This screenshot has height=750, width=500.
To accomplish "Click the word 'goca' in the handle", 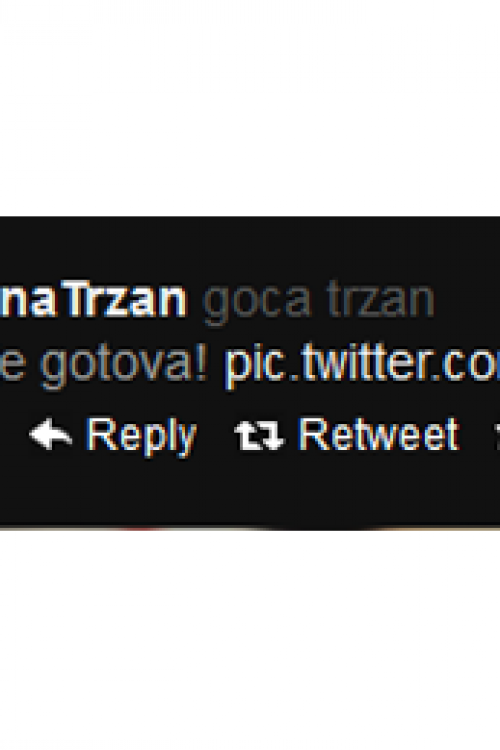I will coord(257,304).
